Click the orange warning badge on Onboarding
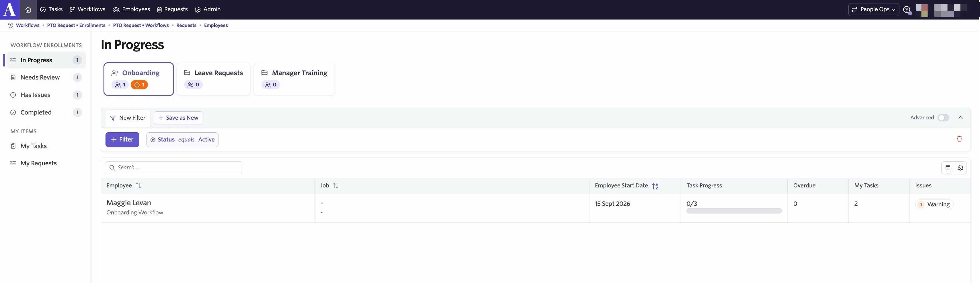The image size is (980, 283). tap(139, 85)
